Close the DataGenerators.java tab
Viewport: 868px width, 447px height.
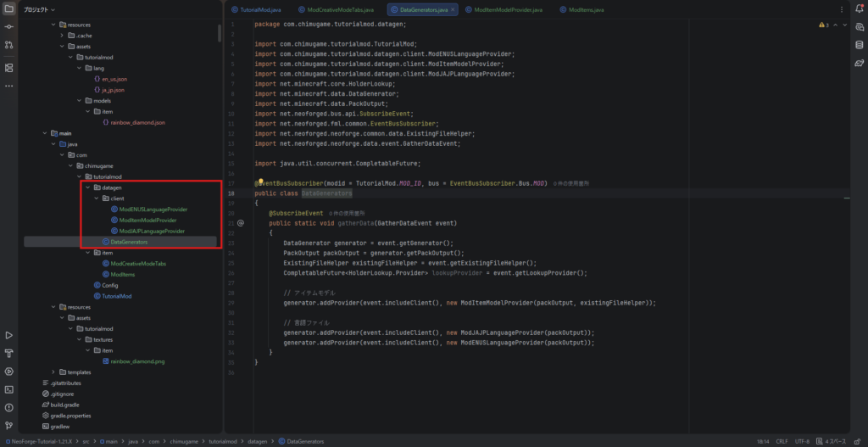pyautogui.click(x=453, y=9)
